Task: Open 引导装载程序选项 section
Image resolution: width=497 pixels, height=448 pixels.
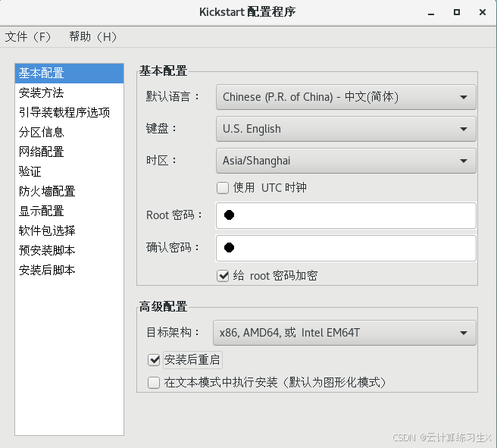Action: pyautogui.click(x=69, y=112)
